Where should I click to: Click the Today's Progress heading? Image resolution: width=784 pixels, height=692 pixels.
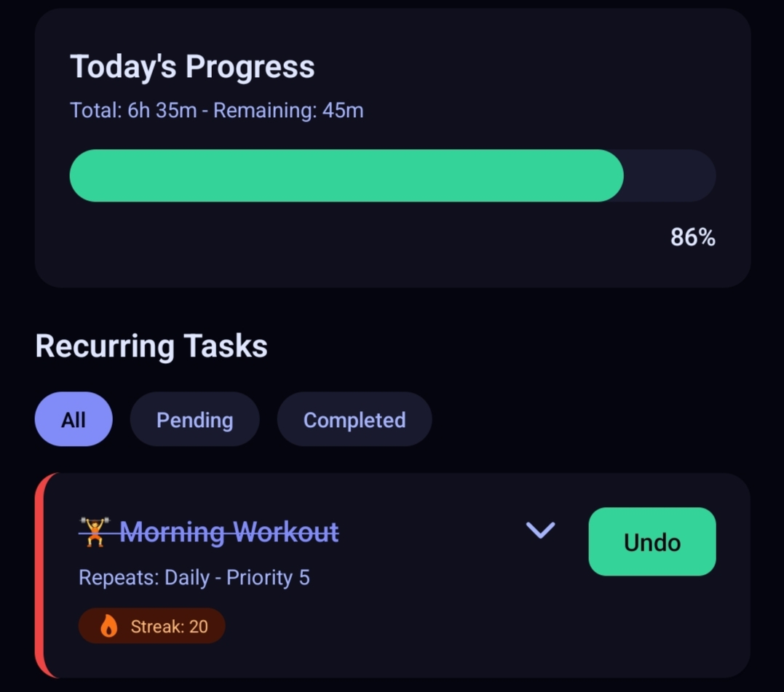point(192,66)
